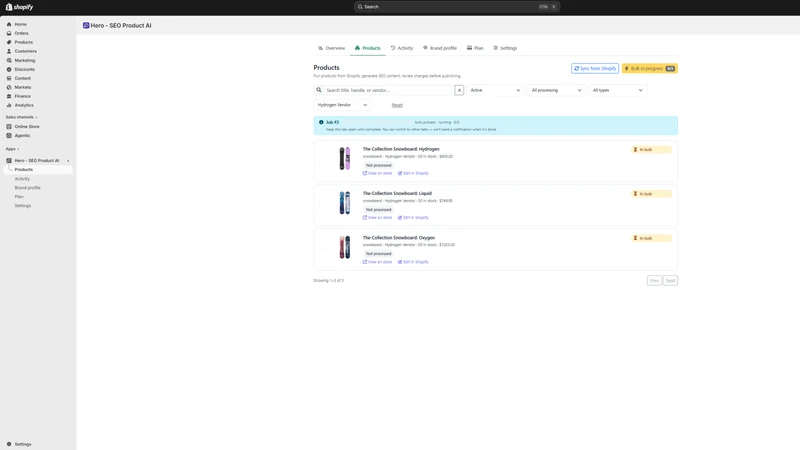Viewport: 800px width, 450px height.
Task: Open the Discounts section
Action: coord(24,69)
